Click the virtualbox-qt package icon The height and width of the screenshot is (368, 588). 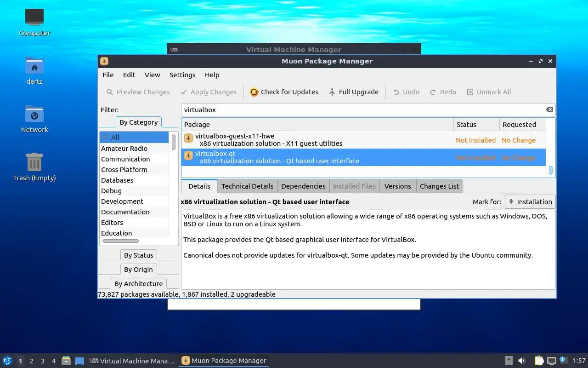click(188, 155)
